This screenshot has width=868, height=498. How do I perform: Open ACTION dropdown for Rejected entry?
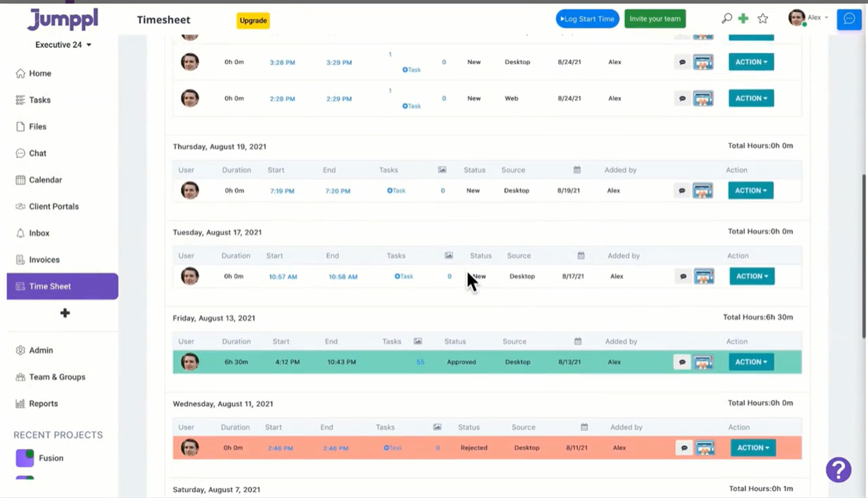(x=753, y=448)
